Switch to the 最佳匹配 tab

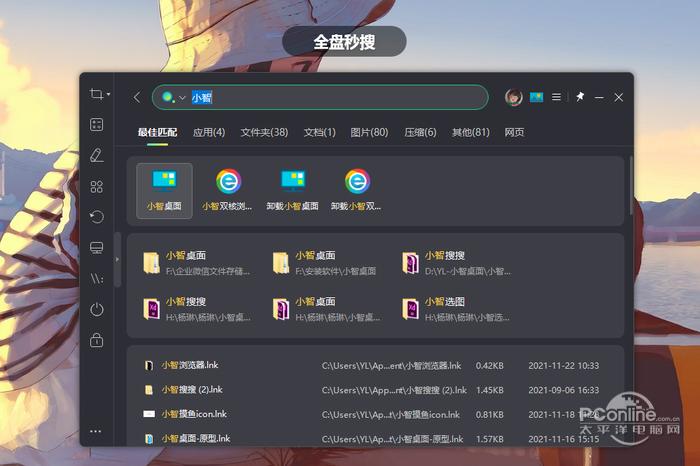(158, 132)
